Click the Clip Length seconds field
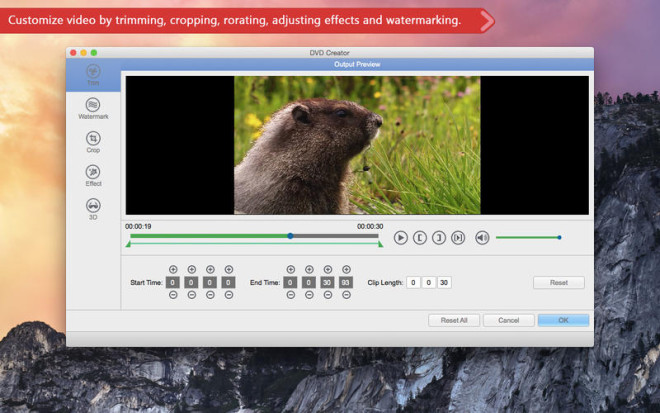660x413 pixels. pos(444,283)
